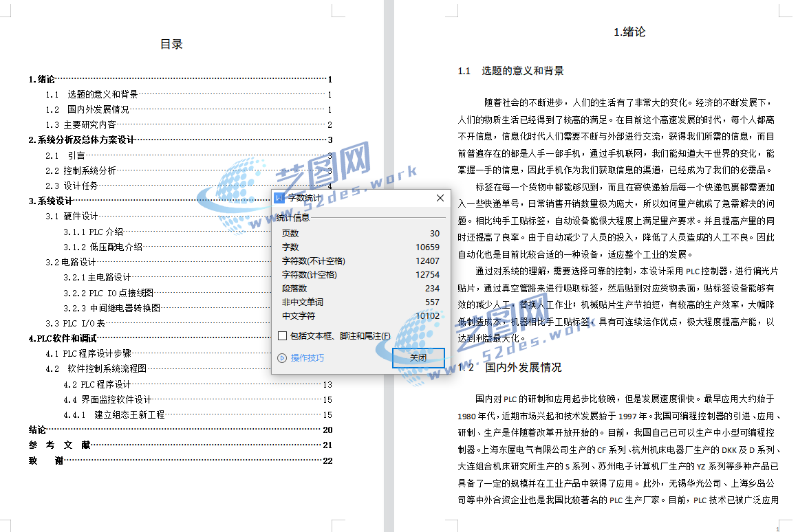Select contents entry 2.系统分析及总体方案设计
This screenshot has height=532, width=809.
pyautogui.click(x=180, y=140)
